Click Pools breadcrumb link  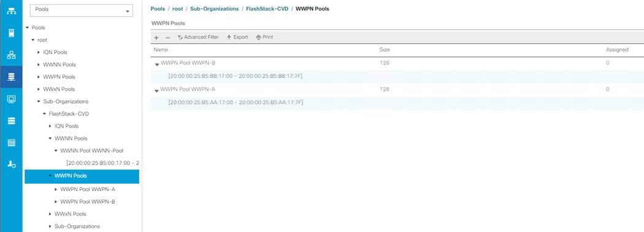[x=158, y=9]
